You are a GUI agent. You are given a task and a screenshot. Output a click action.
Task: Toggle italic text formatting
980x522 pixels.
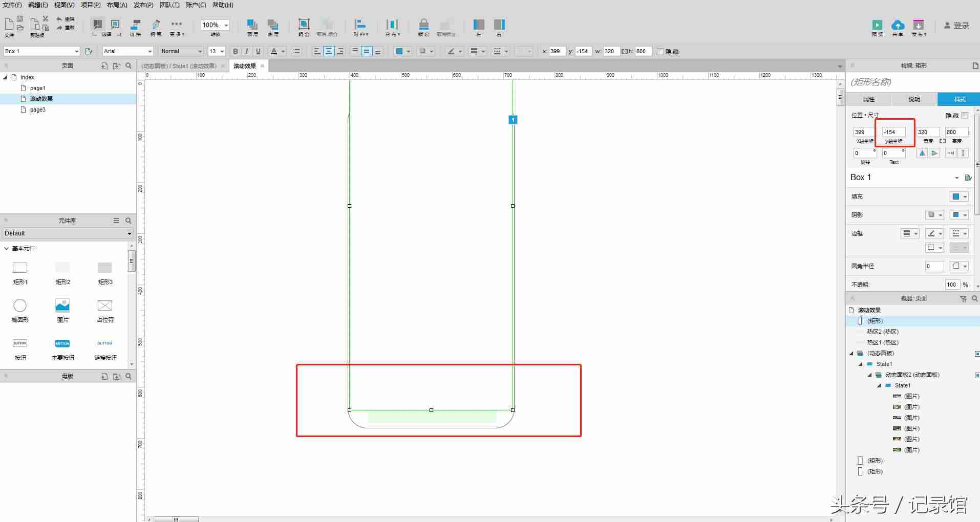[247, 51]
